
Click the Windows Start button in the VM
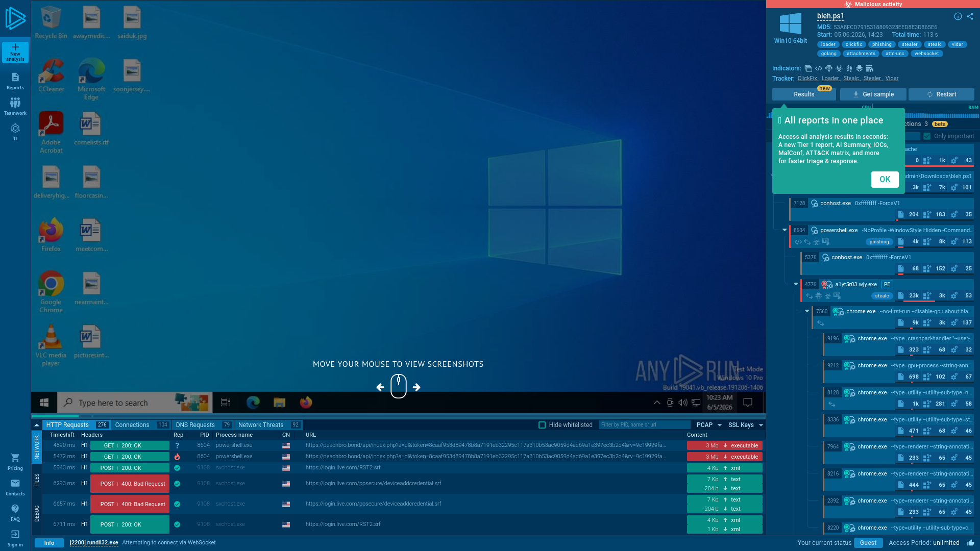[44, 403]
